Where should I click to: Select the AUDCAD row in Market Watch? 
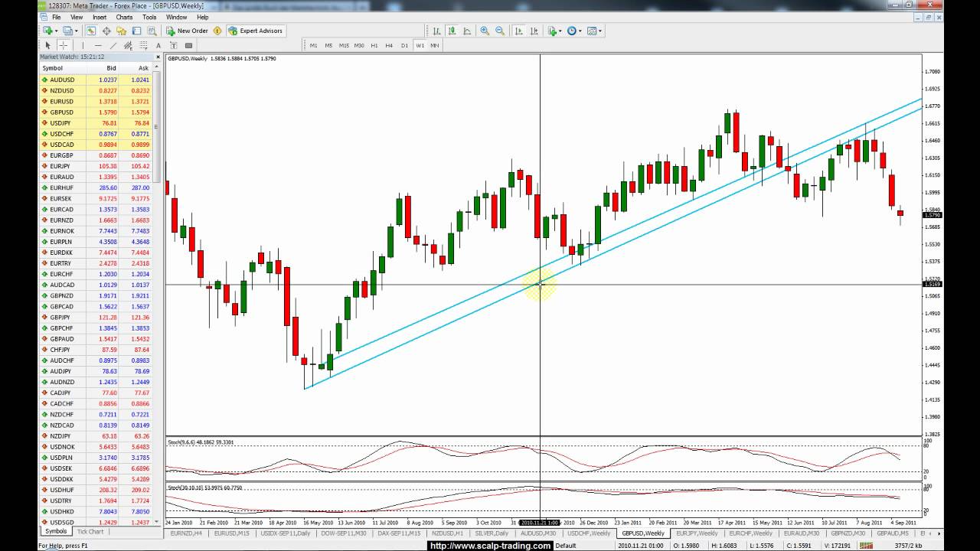point(97,285)
